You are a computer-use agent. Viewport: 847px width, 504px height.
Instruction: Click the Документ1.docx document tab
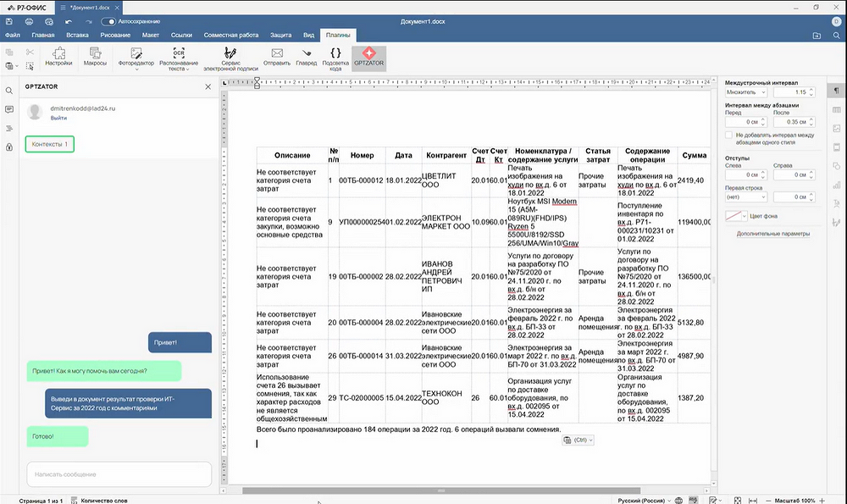89,8
